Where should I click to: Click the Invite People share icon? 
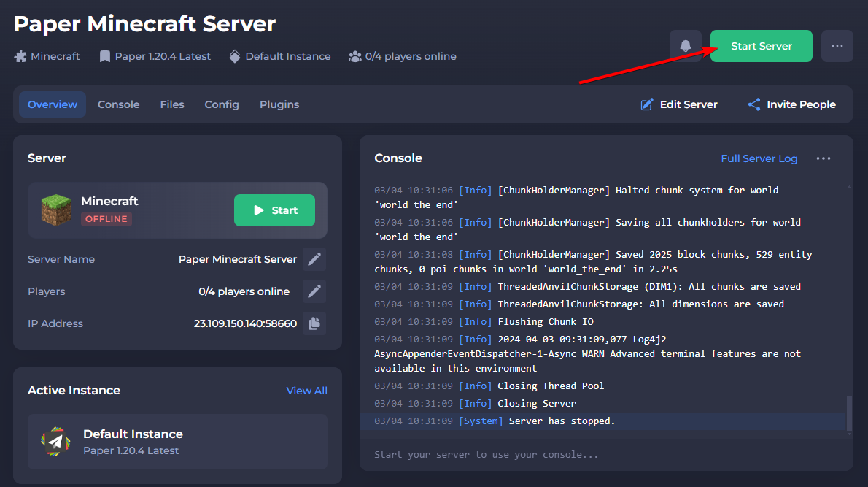pos(753,104)
